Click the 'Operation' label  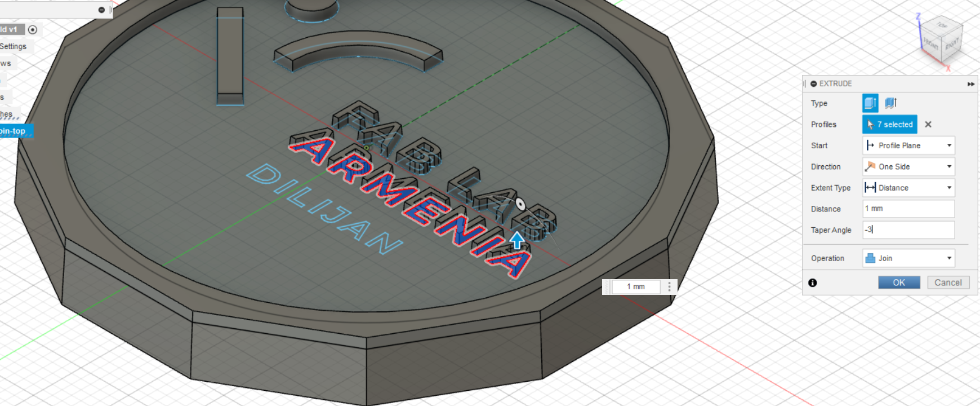tap(827, 258)
